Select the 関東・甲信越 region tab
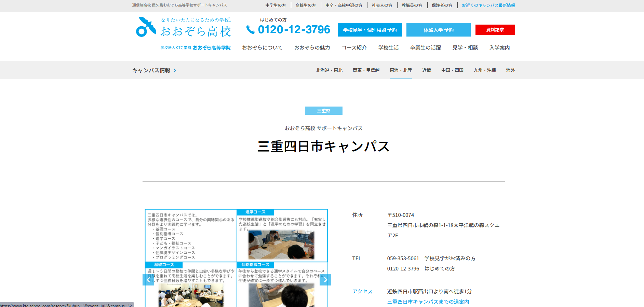 366,70
